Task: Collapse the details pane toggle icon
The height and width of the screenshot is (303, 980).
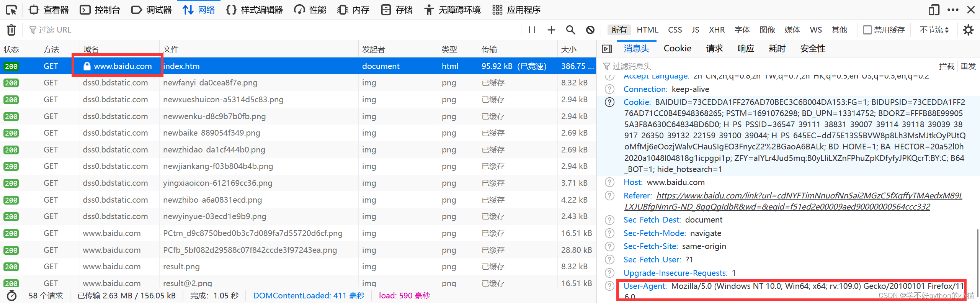Action: click(607, 49)
